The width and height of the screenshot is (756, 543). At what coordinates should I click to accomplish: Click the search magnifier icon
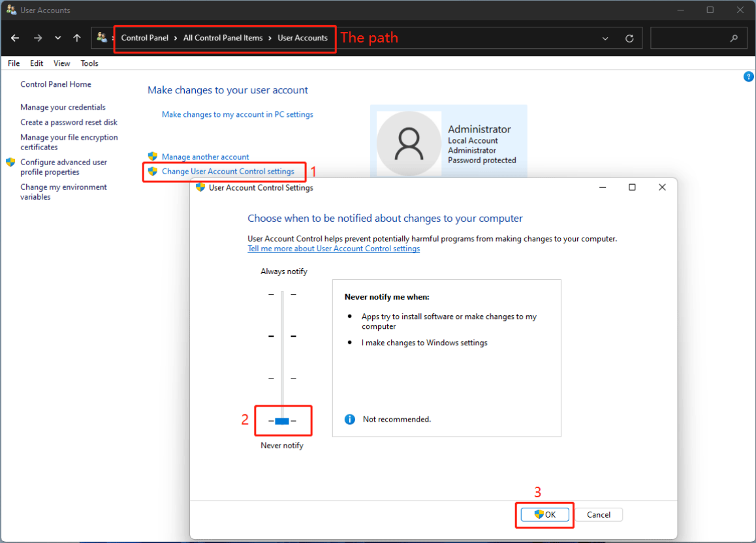[x=734, y=38]
